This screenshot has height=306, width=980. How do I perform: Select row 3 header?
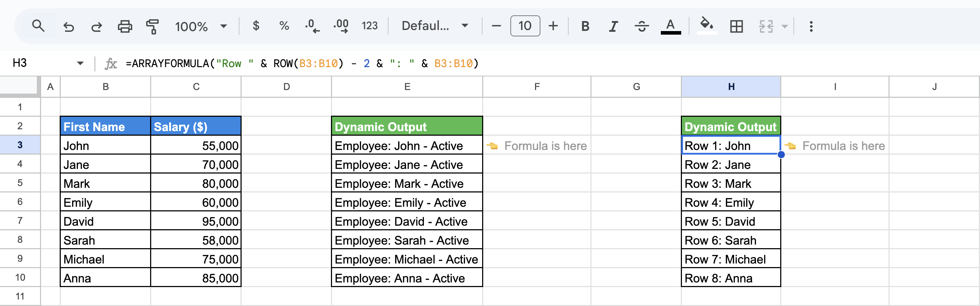[20, 145]
